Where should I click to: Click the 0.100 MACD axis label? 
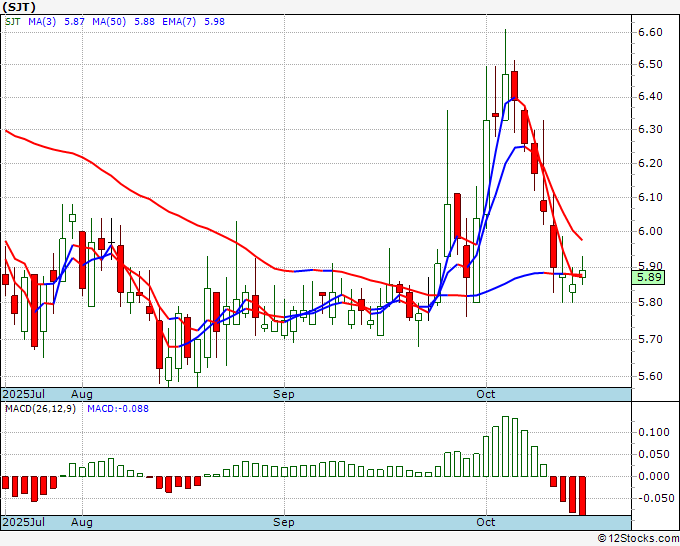652,432
